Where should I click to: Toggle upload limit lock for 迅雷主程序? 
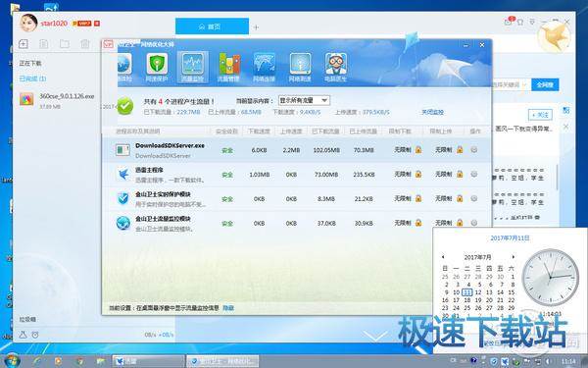point(460,175)
